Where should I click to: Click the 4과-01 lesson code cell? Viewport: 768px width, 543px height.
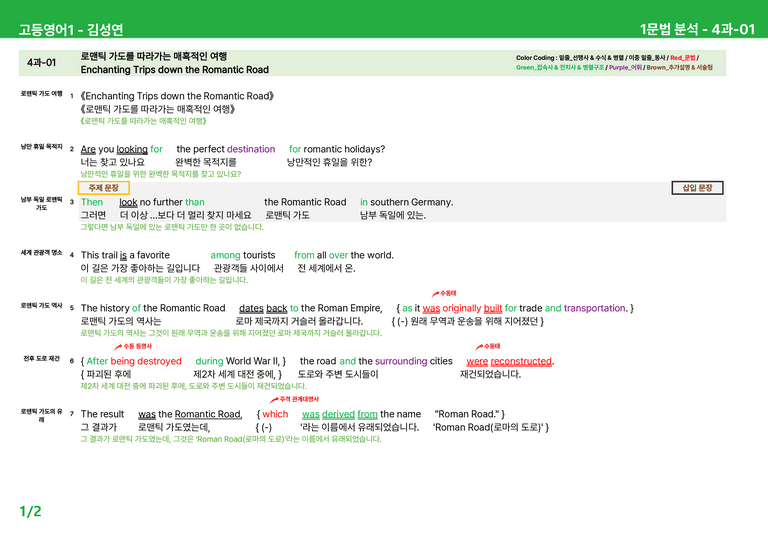tap(42, 63)
